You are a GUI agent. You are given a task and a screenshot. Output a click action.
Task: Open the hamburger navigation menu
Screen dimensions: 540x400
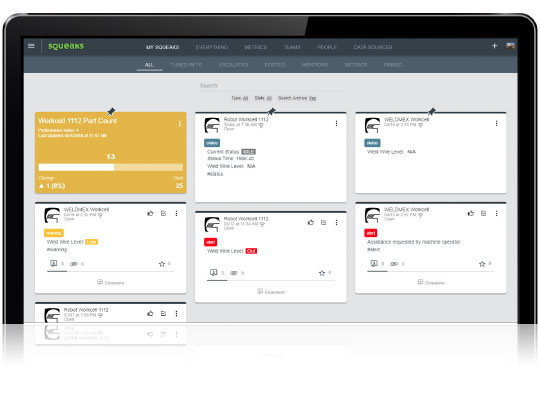31,46
